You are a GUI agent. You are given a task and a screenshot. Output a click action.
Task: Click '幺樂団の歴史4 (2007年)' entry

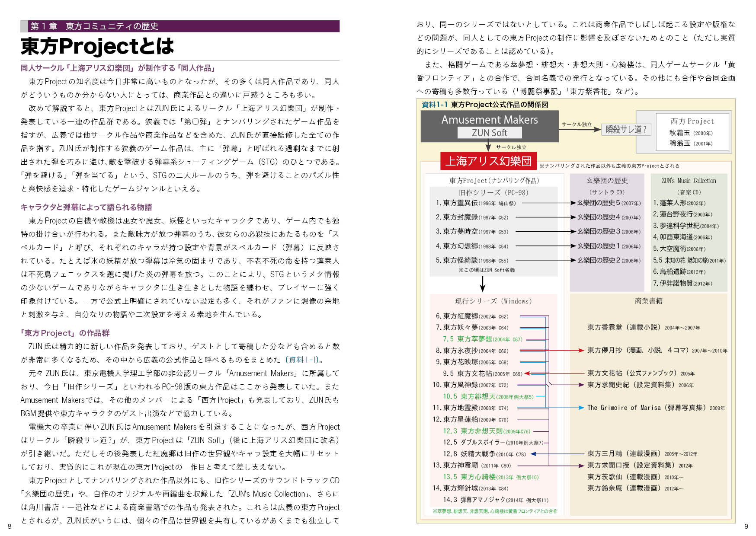tap(609, 217)
